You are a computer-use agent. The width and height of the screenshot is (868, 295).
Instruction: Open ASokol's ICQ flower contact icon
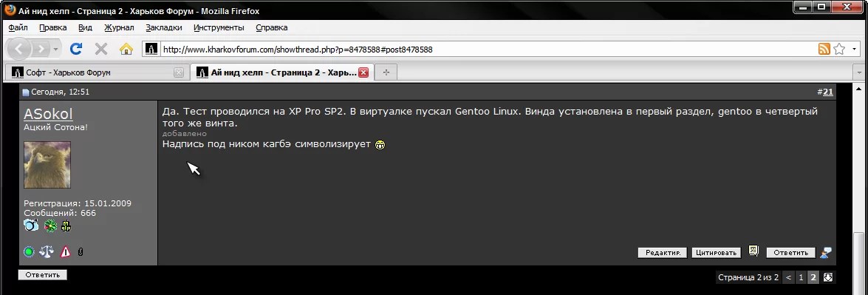51,226
